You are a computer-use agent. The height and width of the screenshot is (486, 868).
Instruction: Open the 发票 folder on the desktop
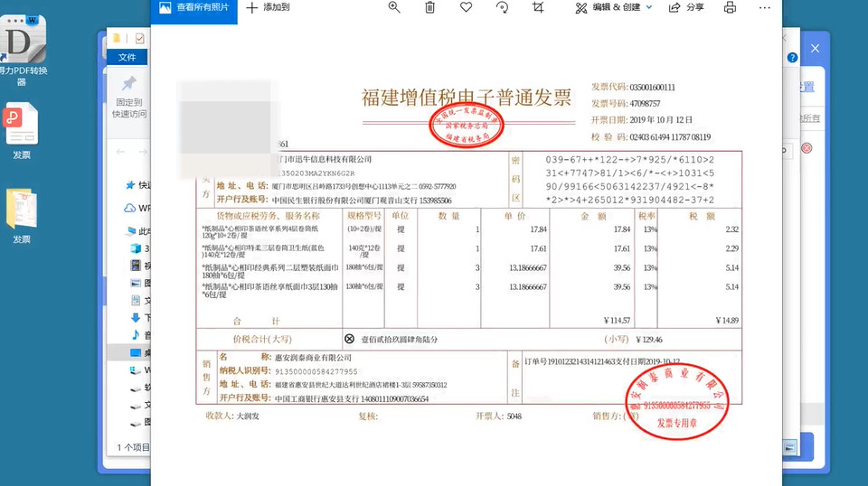tap(22, 216)
